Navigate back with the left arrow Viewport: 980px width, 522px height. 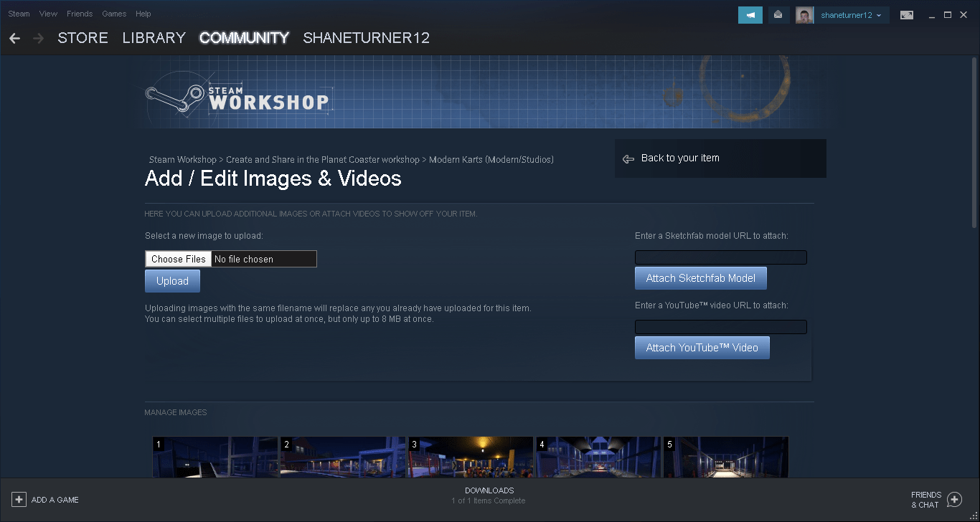pyautogui.click(x=14, y=38)
